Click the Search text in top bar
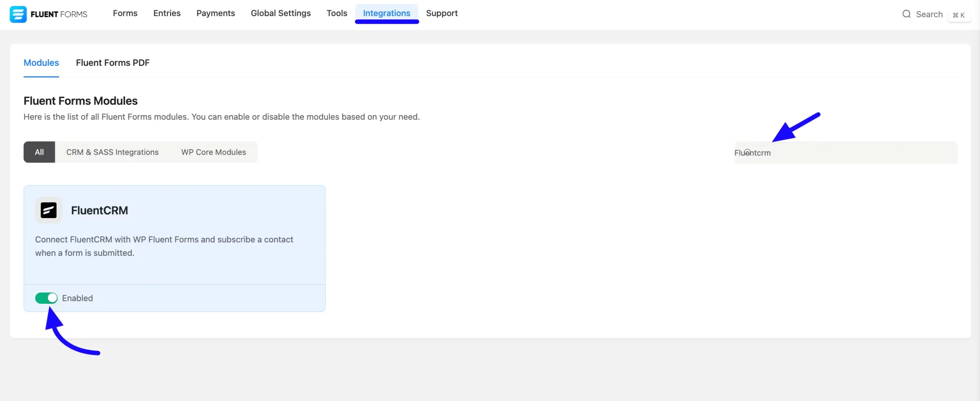This screenshot has width=980, height=401. (x=929, y=14)
